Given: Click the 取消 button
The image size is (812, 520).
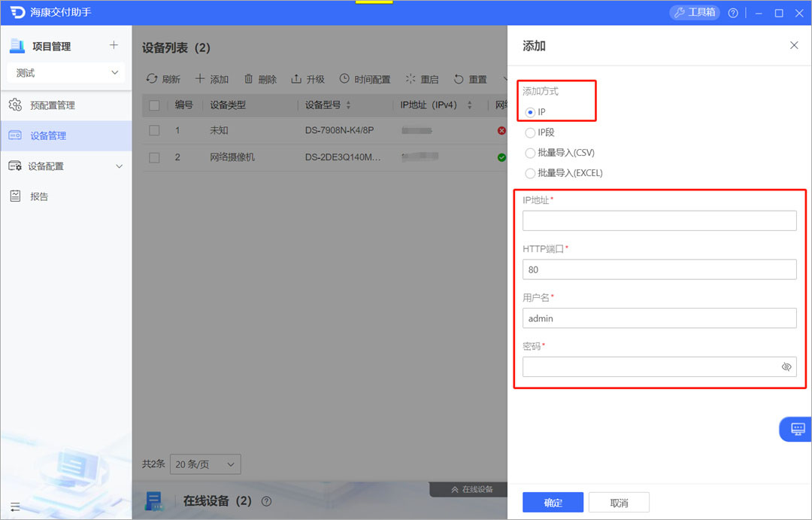Looking at the screenshot, I should [619, 503].
